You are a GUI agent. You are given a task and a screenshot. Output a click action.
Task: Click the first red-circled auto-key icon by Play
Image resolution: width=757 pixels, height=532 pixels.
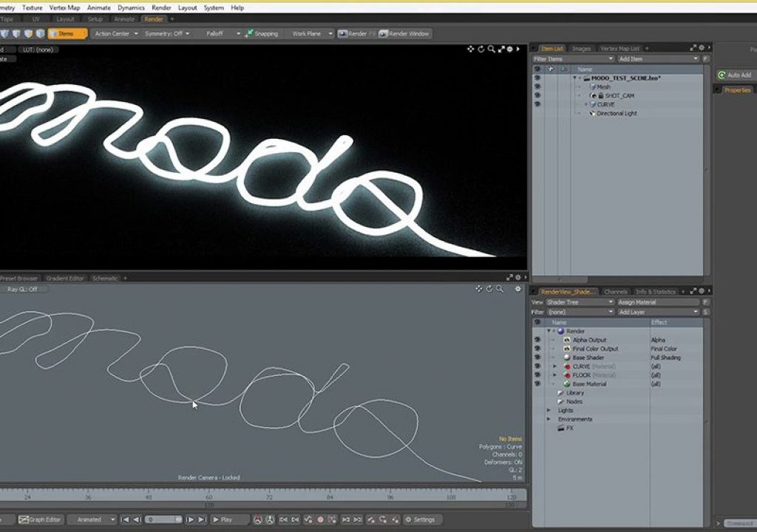258,520
